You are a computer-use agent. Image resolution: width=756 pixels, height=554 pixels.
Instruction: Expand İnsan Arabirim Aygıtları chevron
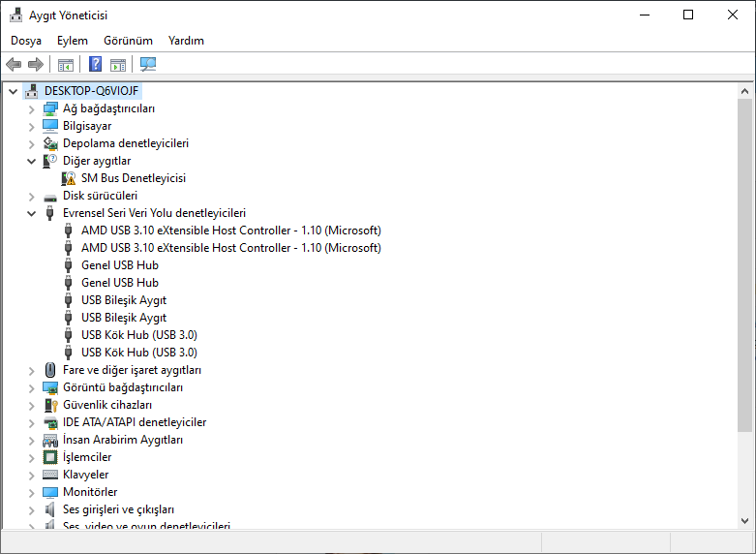(x=31, y=441)
